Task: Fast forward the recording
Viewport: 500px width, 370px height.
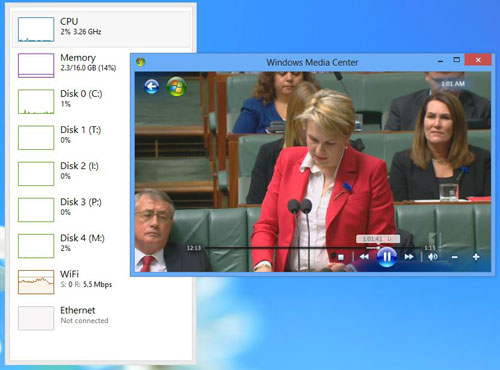Action: click(x=409, y=257)
